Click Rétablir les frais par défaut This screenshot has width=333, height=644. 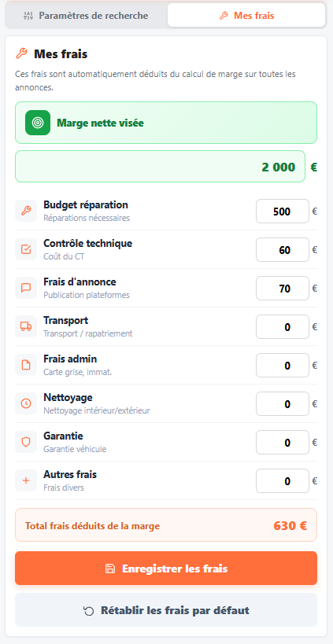click(x=166, y=610)
